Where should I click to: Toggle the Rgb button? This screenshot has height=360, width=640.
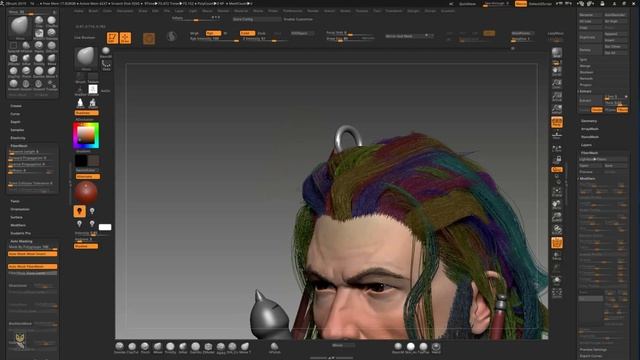(x=213, y=33)
